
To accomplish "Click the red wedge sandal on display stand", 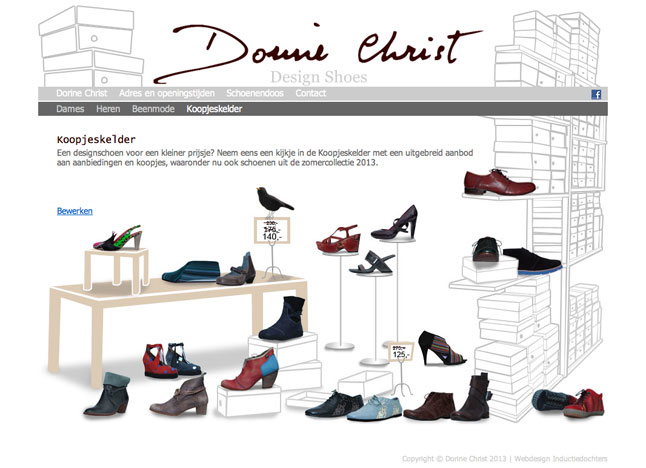I will click(x=336, y=242).
